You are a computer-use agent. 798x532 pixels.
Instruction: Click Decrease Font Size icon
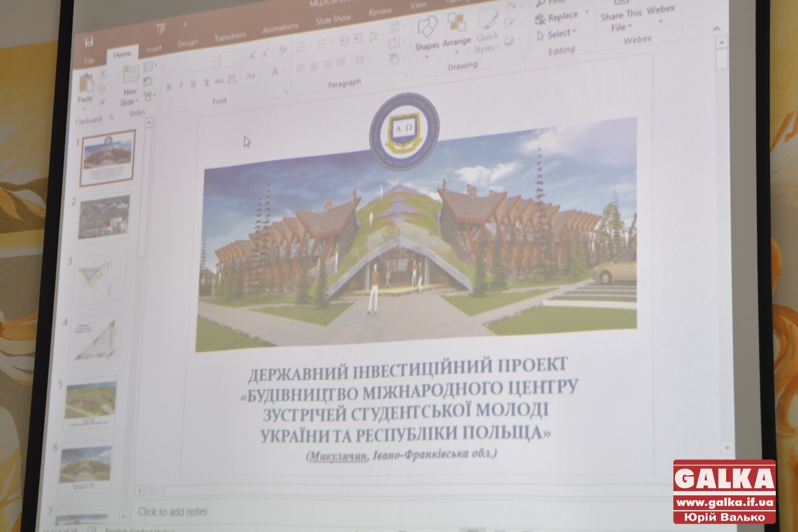(265, 53)
